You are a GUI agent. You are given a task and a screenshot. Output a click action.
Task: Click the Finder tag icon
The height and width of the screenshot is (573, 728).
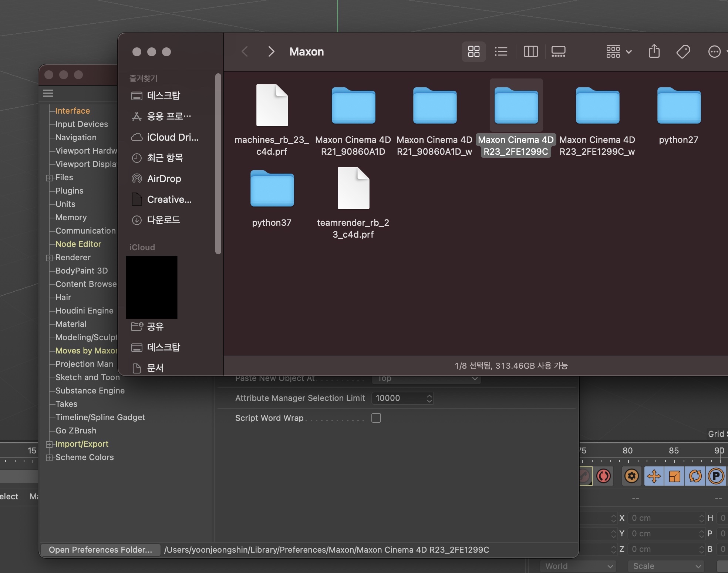(x=683, y=51)
